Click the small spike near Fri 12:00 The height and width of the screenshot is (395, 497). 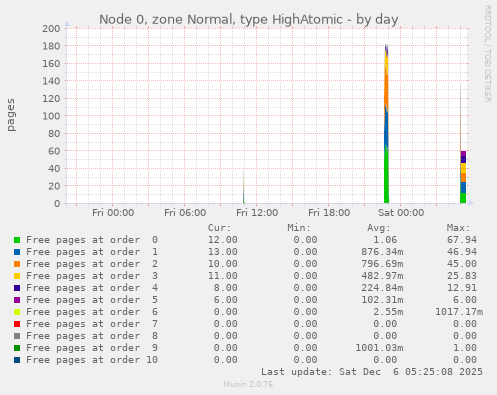pyautogui.click(x=244, y=188)
